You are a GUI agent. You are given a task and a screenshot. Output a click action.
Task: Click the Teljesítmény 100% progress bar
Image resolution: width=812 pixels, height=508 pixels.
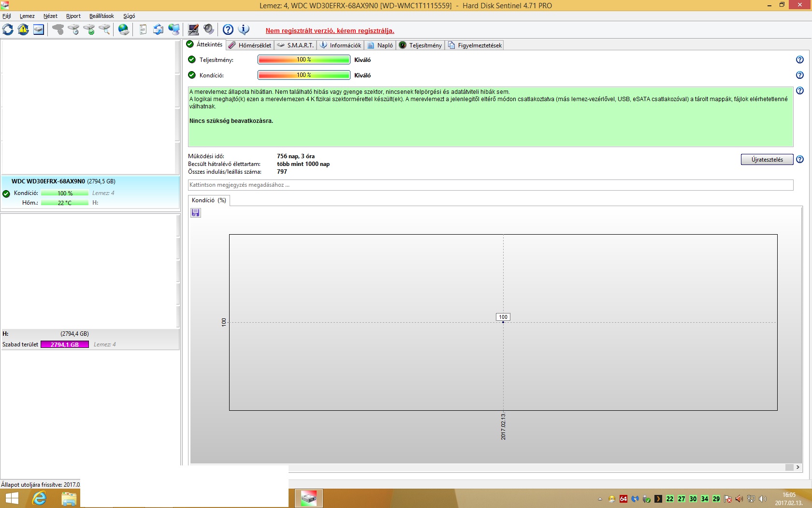point(304,60)
